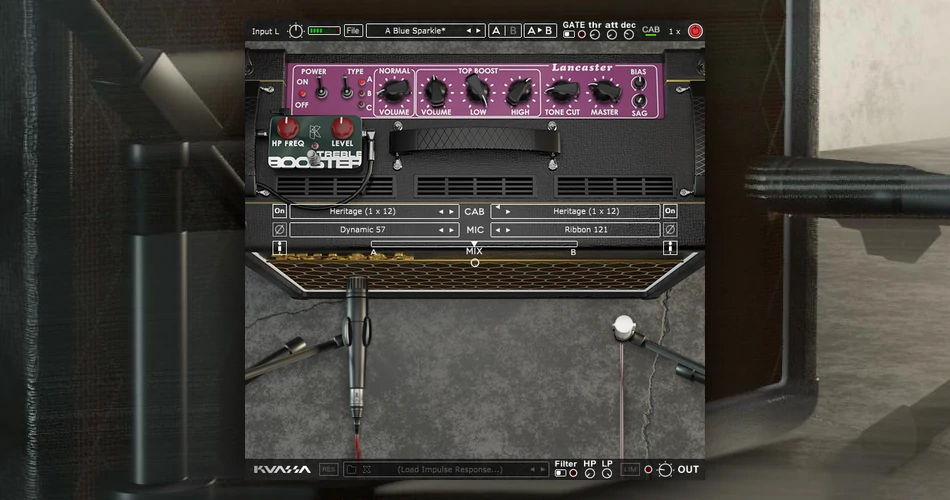Select preset slot B

pos(513,31)
